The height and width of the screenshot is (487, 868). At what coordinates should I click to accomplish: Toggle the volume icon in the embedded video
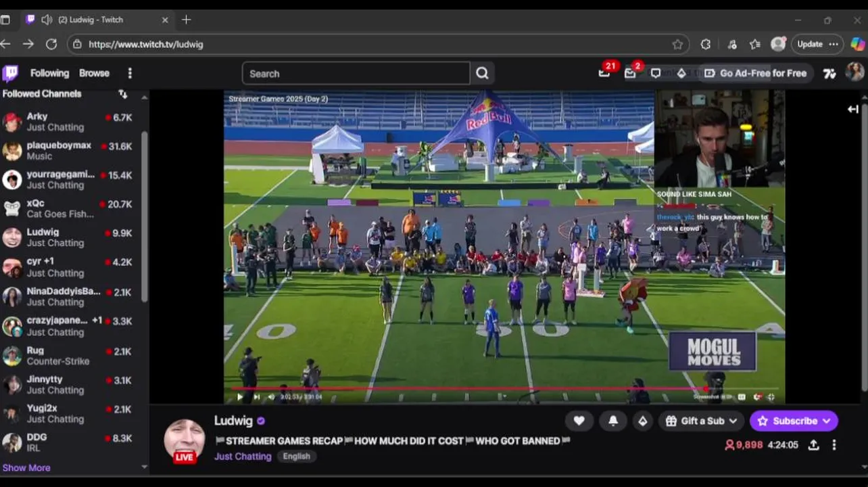pyautogui.click(x=271, y=397)
